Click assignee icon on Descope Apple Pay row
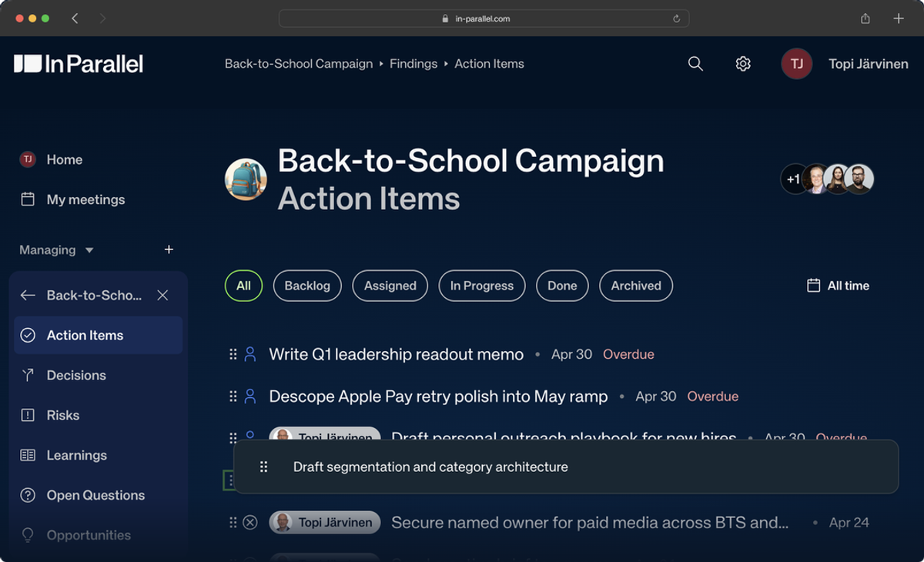This screenshot has width=924, height=562. [249, 396]
